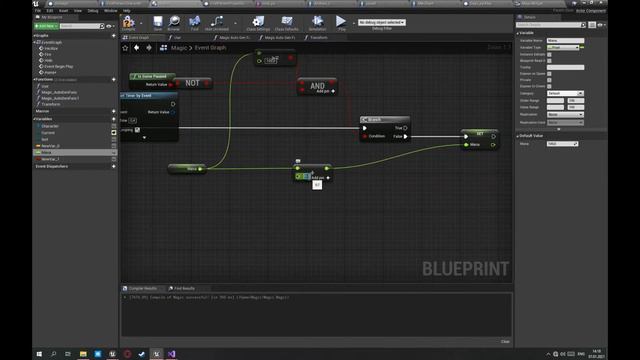
Task: Add a new macro with the Macros plus icon
Action: pyautogui.click(x=114, y=111)
